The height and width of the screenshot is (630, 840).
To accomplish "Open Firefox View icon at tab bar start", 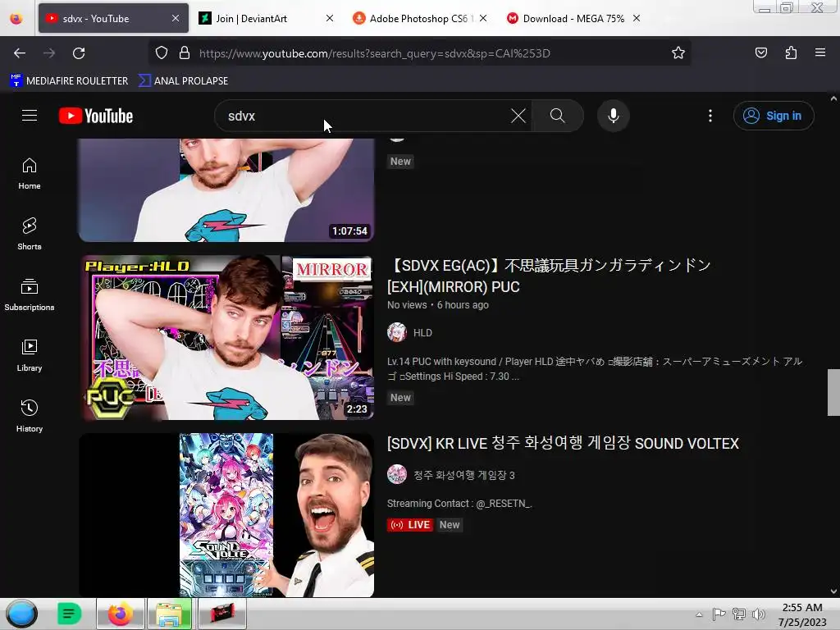I will (16, 18).
